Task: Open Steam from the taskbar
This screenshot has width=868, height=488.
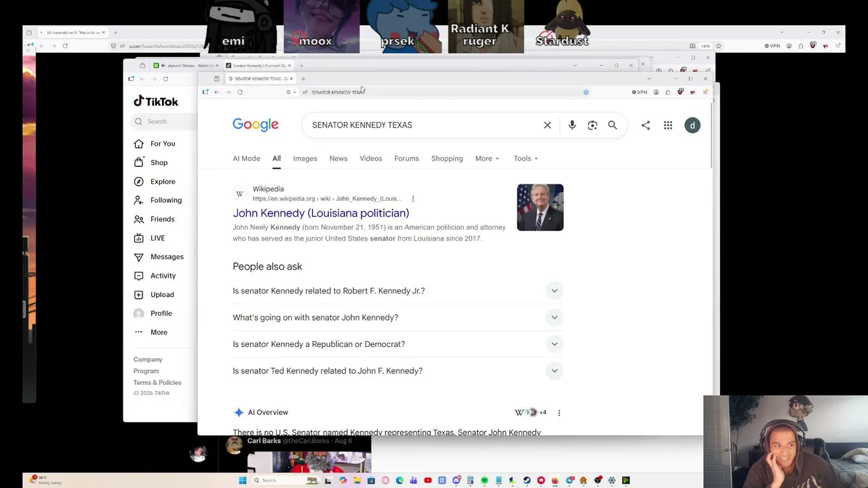Action: (x=527, y=481)
